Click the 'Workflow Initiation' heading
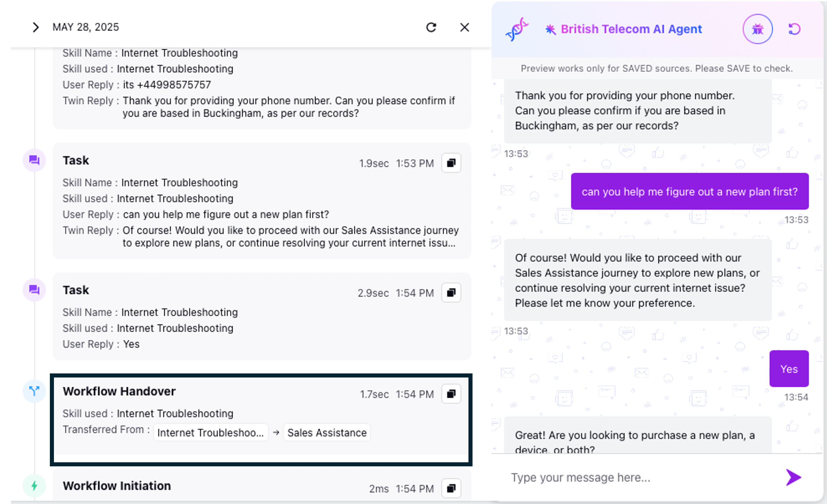Viewport: 827px width, 504px height. (117, 486)
